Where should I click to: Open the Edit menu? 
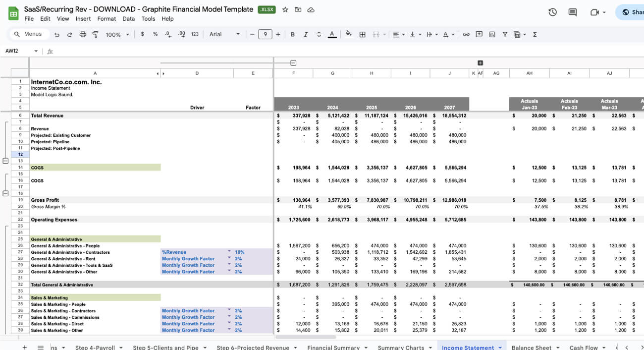[45, 19]
